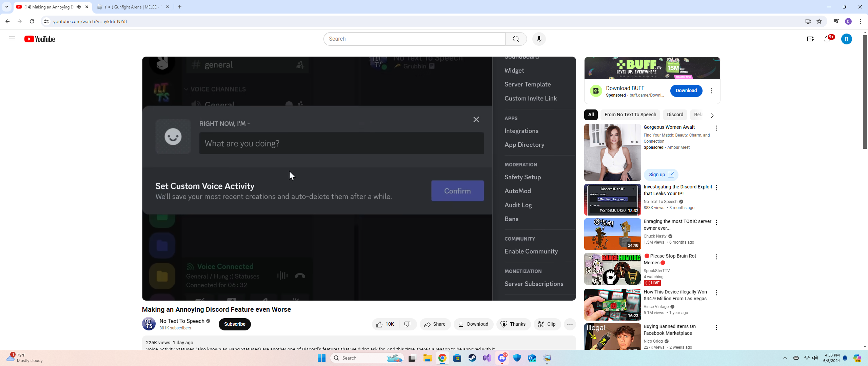Subscribe to No Text To Speech
This screenshot has height=366, width=868.
coord(235,324)
